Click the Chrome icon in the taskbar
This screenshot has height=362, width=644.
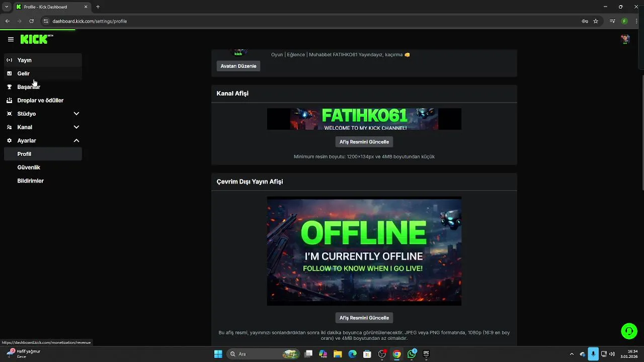click(x=397, y=354)
